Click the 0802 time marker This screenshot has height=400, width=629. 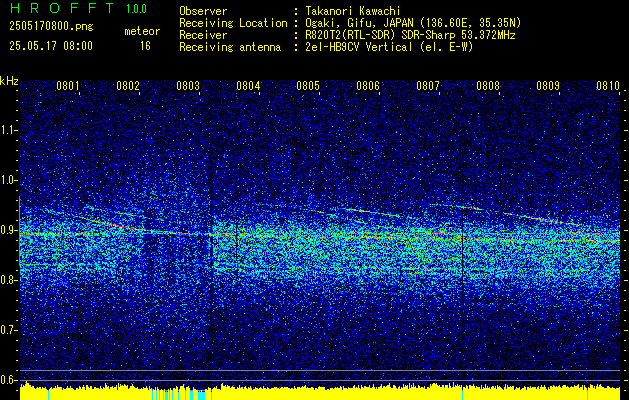pyautogui.click(x=128, y=86)
